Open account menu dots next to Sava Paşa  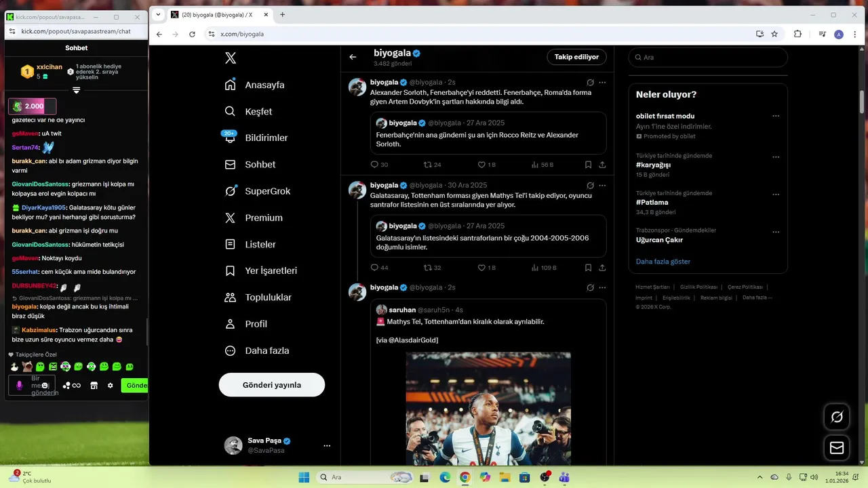tap(327, 445)
